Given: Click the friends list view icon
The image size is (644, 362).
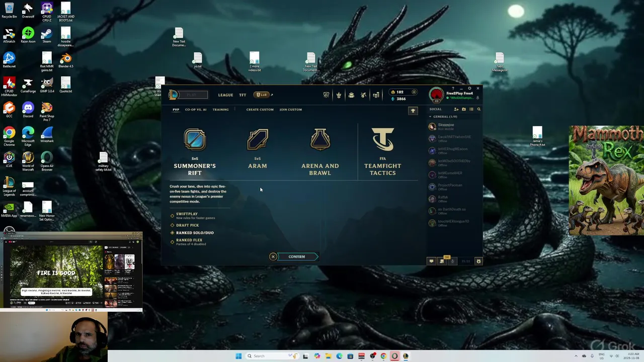Looking at the screenshot, I should 471,109.
